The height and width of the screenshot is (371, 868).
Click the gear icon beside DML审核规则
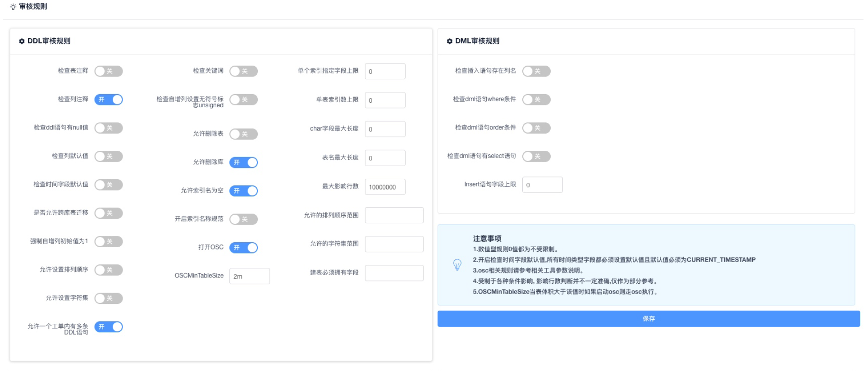coord(449,41)
